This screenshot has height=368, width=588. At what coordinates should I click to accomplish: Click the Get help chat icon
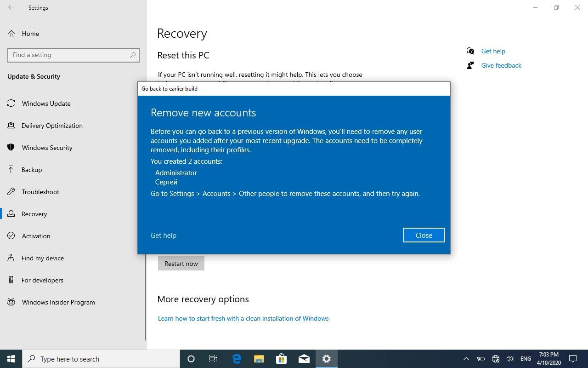coord(470,51)
